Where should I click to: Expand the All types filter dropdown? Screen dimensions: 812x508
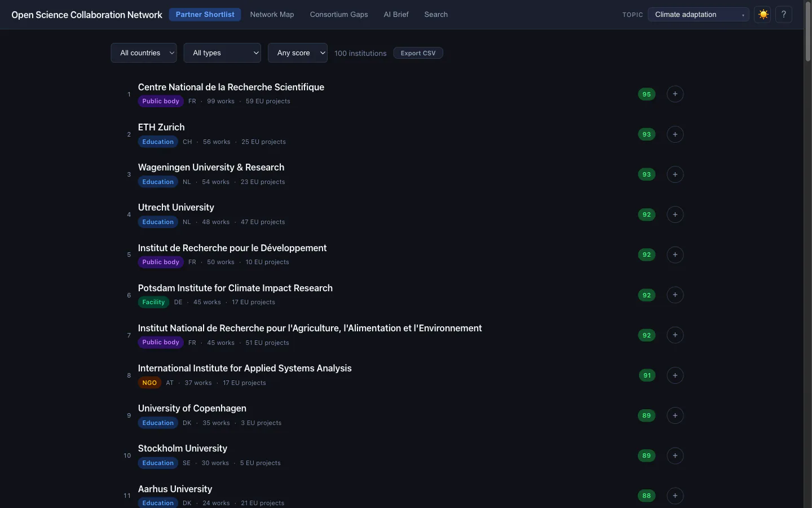222,53
